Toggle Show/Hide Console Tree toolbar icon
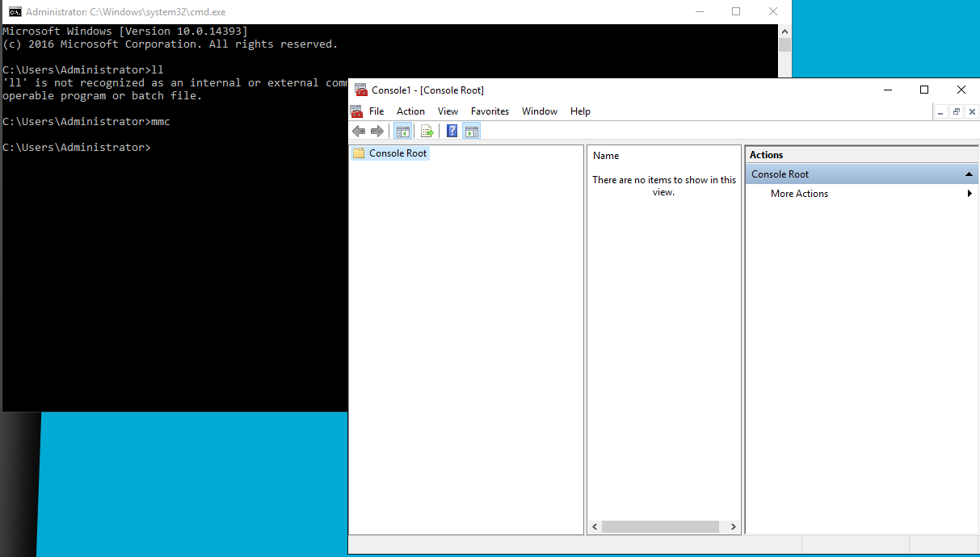Image resolution: width=980 pixels, height=557 pixels. 402,131
